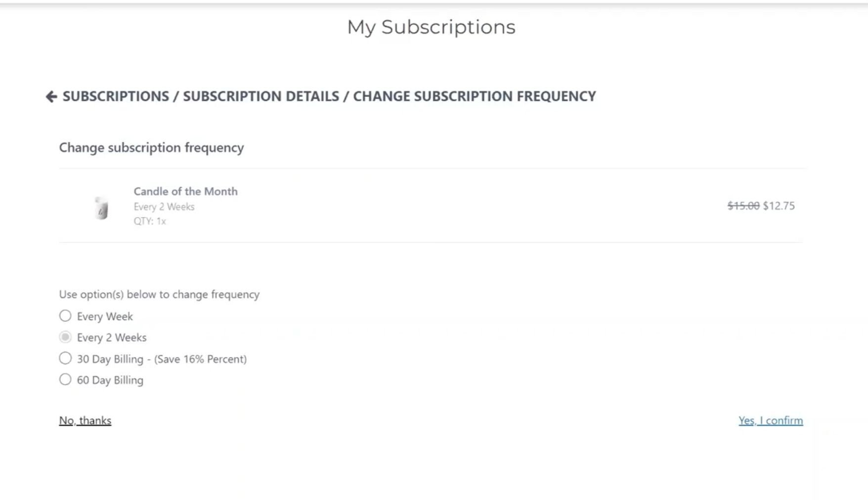868x500 pixels.
Task: Decline the change with No, thanks
Action: coord(85,420)
